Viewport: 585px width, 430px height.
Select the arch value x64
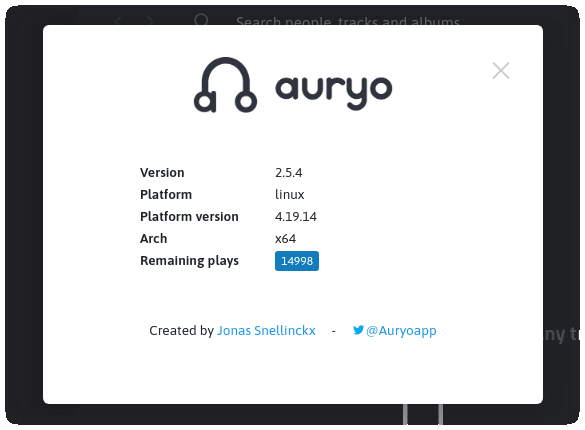pos(285,238)
